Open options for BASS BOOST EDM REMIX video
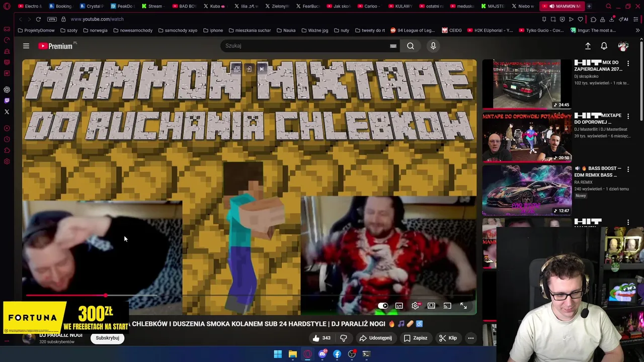Screen dimensions: 644x362 pyautogui.click(x=628, y=169)
